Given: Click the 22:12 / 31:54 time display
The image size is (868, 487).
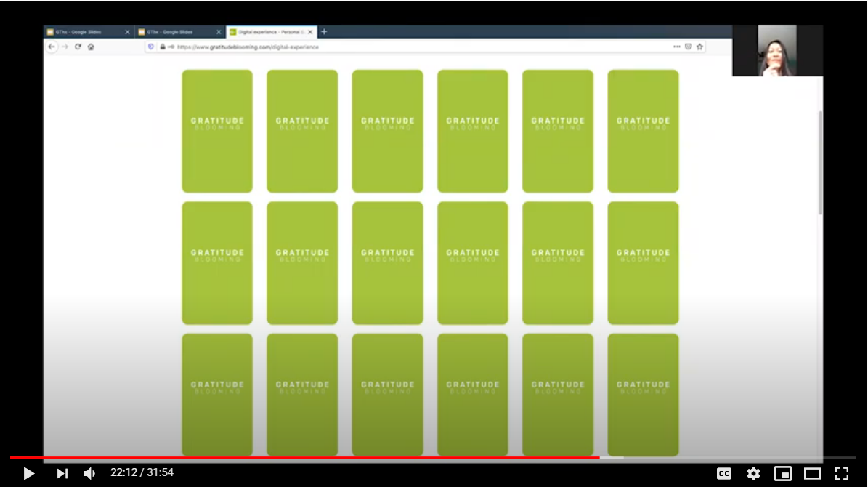Looking at the screenshot, I should click(142, 472).
